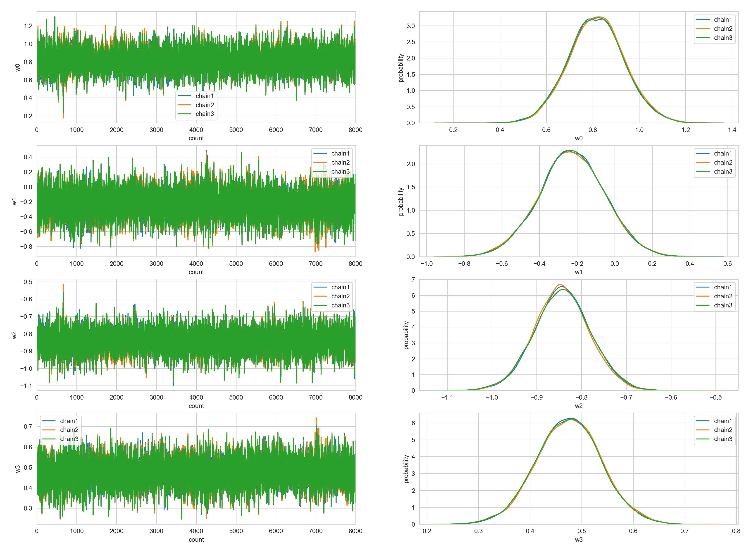Click chain3 legend entry in w0 trace plot
The height and width of the screenshot is (549, 756).
click(204, 114)
